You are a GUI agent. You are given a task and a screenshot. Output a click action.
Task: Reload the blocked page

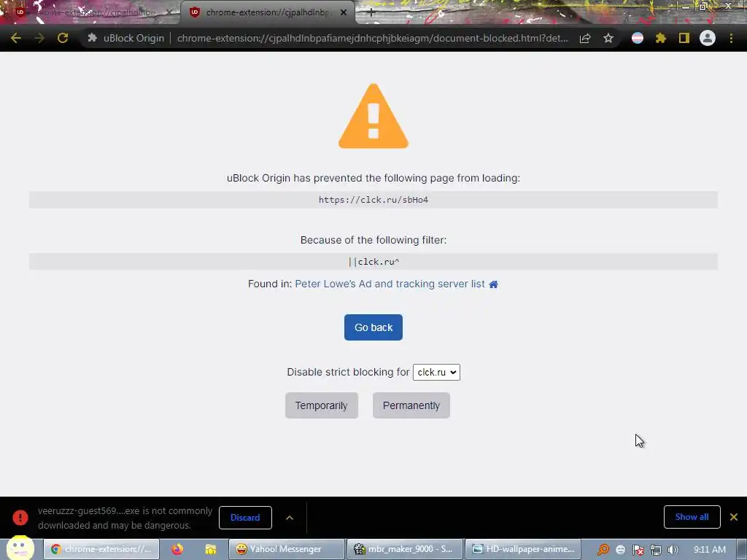click(63, 38)
